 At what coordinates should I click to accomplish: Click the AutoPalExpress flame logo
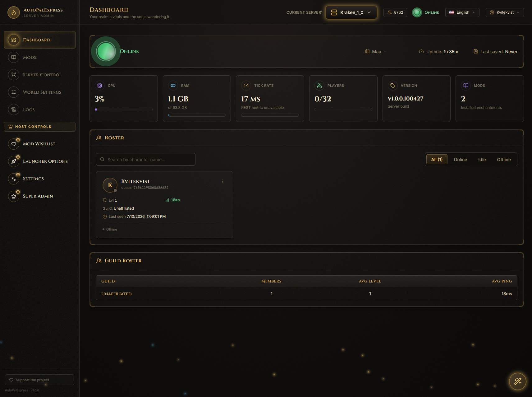[x=14, y=12]
